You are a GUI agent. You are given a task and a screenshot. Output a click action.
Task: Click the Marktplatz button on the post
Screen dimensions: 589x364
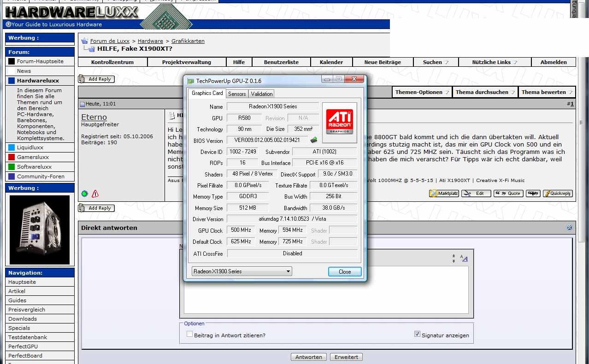[444, 194]
